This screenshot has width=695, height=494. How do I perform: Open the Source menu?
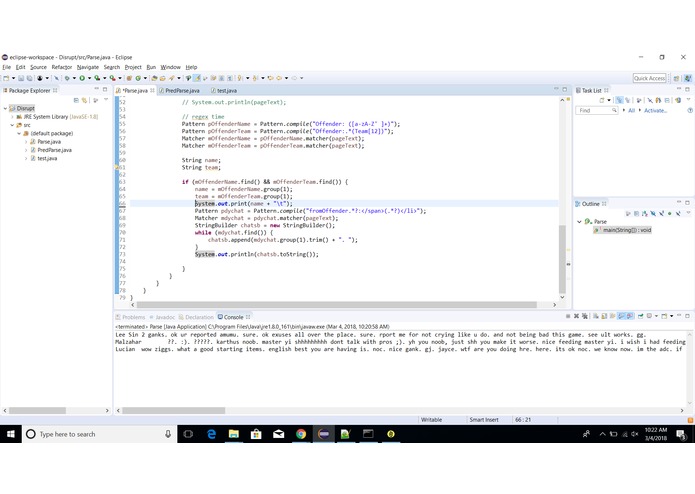(x=38, y=67)
